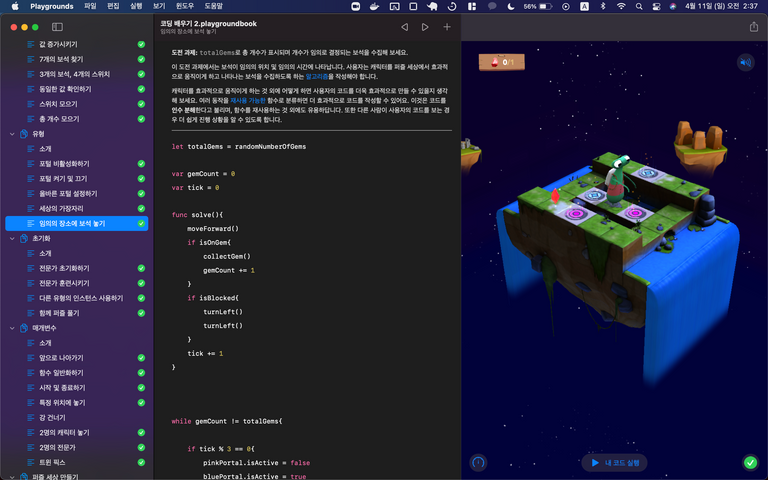Click the 초기화 chapter icon
This screenshot has height=480, width=768.
coord(24,239)
